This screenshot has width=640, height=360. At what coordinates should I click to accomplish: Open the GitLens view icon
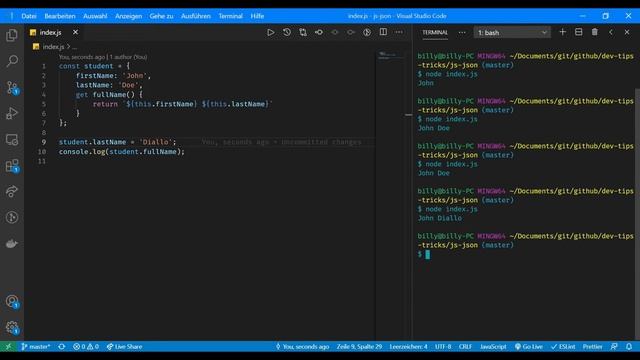click(x=12, y=218)
